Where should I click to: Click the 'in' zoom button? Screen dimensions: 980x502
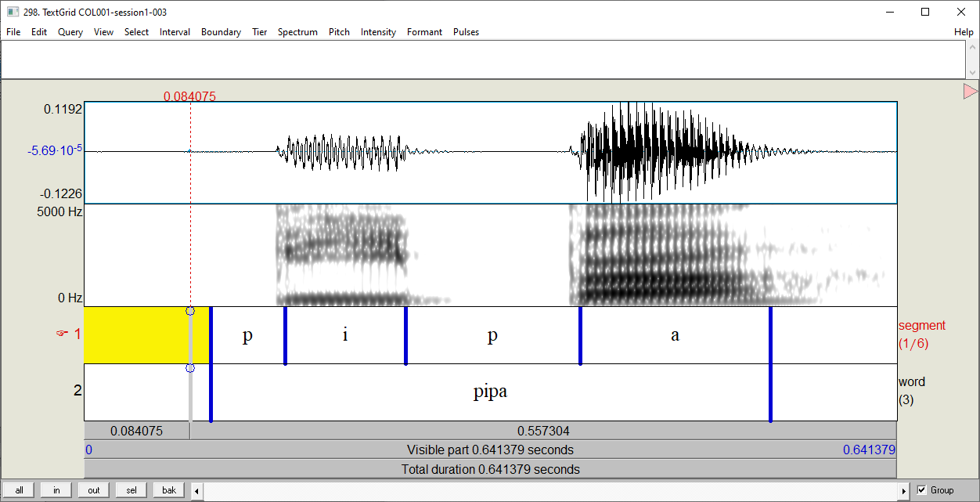(56, 490)
